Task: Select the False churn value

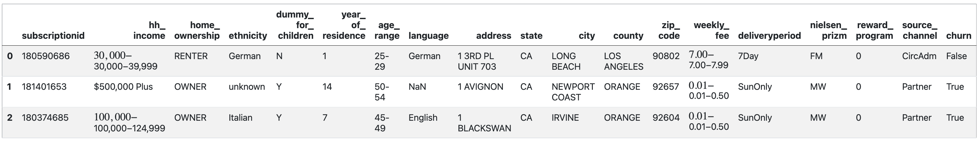Action: tap(956, 56)
